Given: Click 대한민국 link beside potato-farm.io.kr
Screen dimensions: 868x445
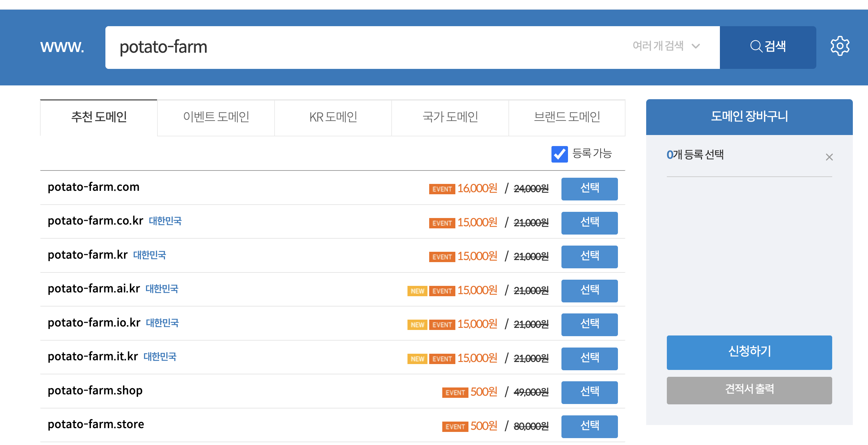Looking at the screenshot, I should (162, 323).
